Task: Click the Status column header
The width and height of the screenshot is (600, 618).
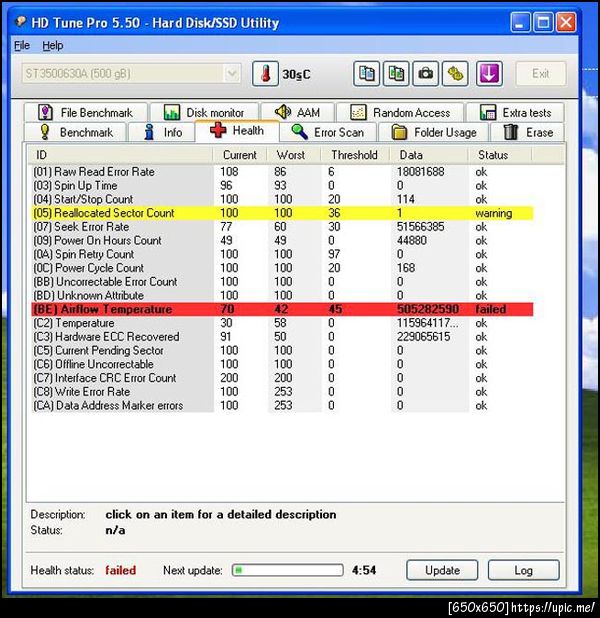Action: pyautogui.click(x=500, y=155)
